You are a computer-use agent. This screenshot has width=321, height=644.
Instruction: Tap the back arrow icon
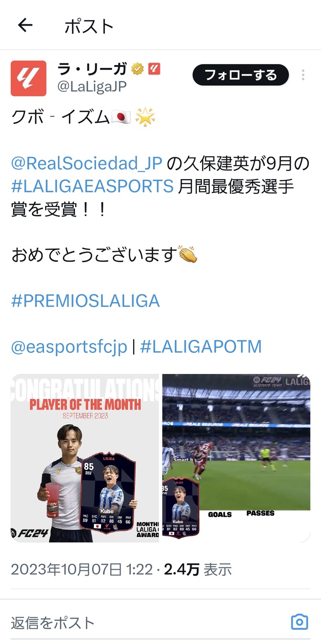[25, 25]
